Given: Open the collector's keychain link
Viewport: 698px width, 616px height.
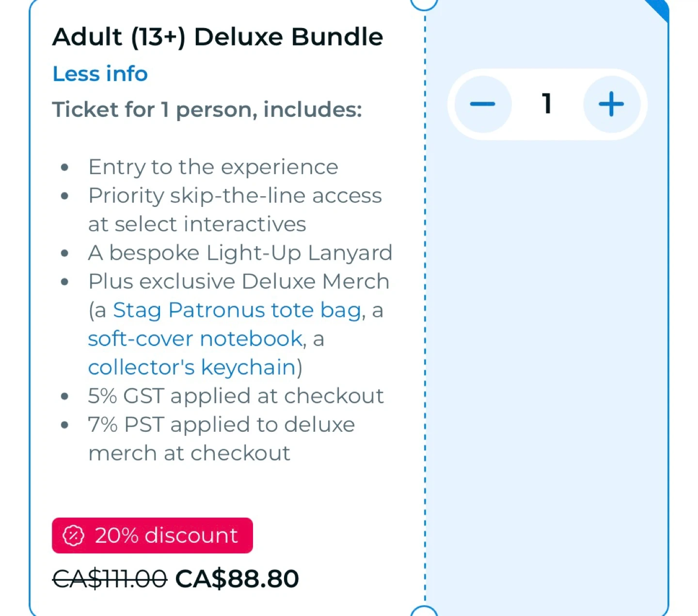Looking at the screenshot, I should click(x=192, y=367).
